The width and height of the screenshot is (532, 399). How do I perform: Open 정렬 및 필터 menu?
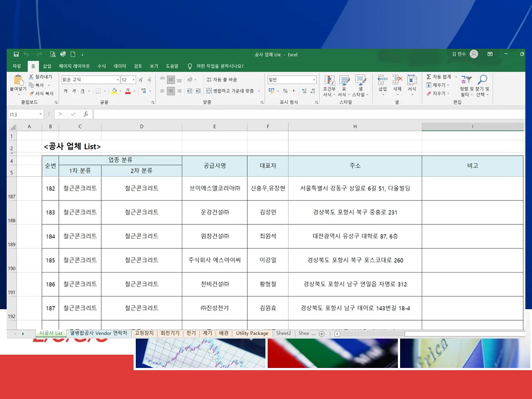[467, 86]
